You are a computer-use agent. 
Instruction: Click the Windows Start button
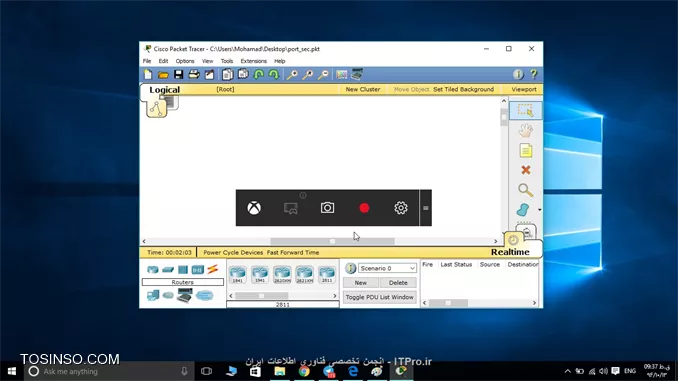coord(12,371)
